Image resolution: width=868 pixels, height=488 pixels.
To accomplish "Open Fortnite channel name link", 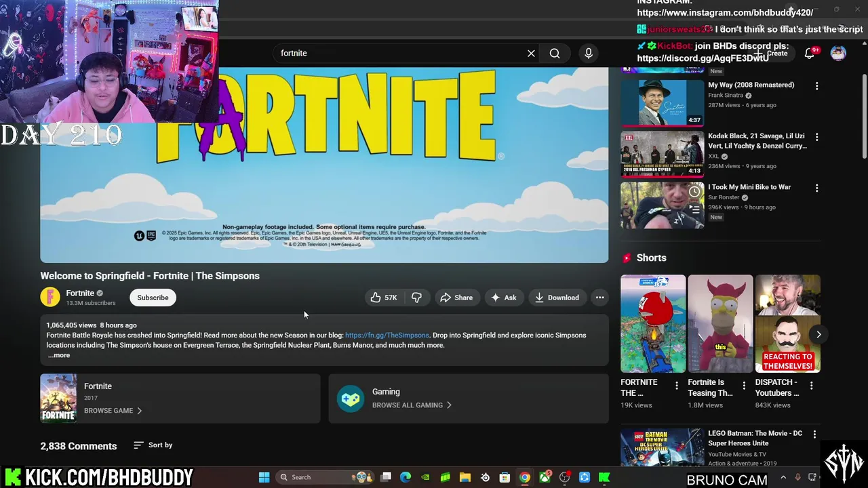I will 80,293.
